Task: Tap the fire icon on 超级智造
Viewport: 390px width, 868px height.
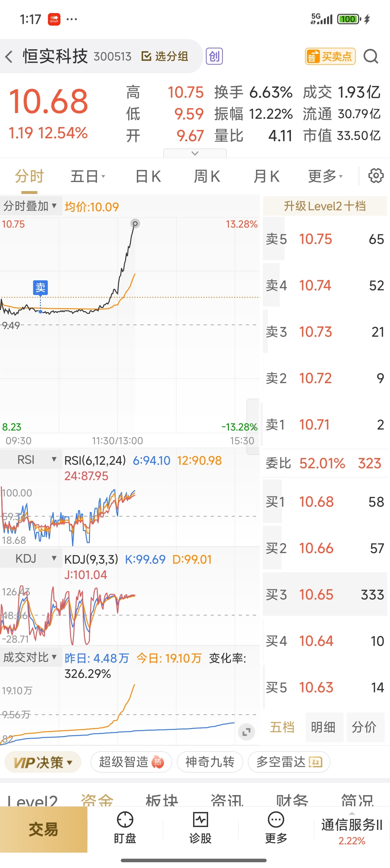Action: click(x=158, y=762)
